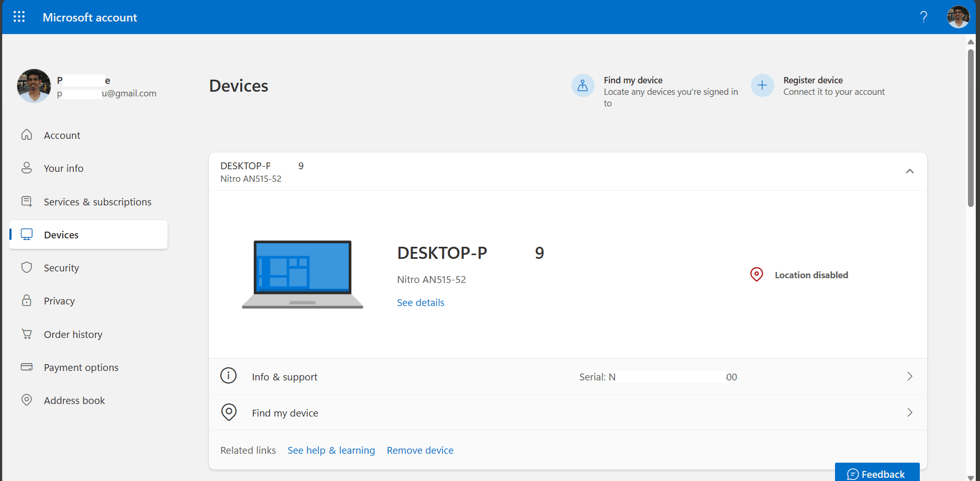Open the Microsoft app launcher grid
Viewport: 980px width, 481px height.
click(x=19, y=16)
